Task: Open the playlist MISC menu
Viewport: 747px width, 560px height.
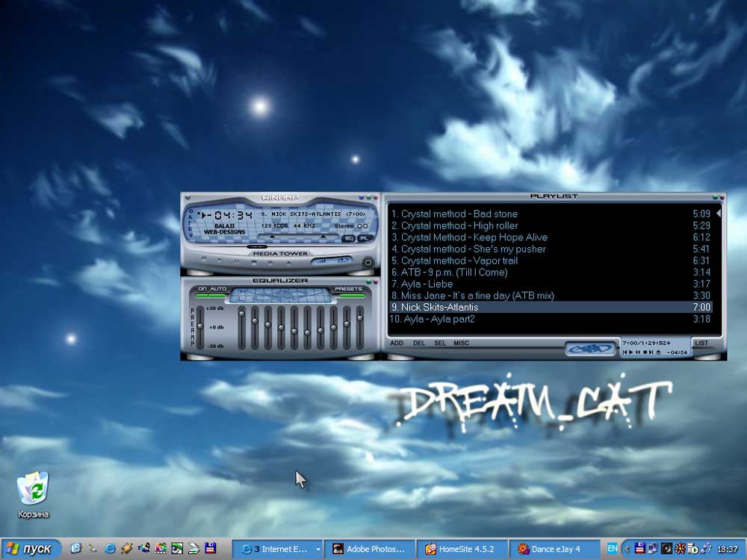Action: click(461, 343)
